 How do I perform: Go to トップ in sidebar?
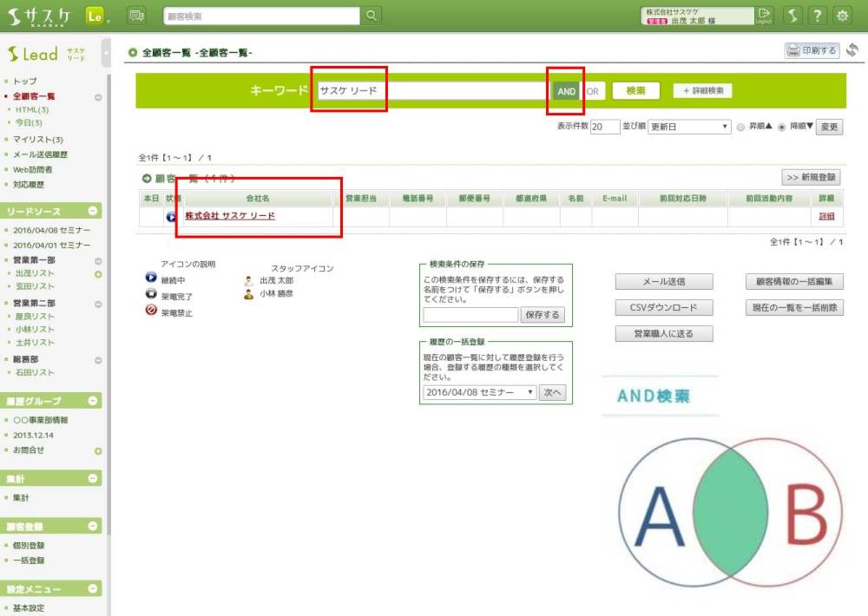click(25, 81)
